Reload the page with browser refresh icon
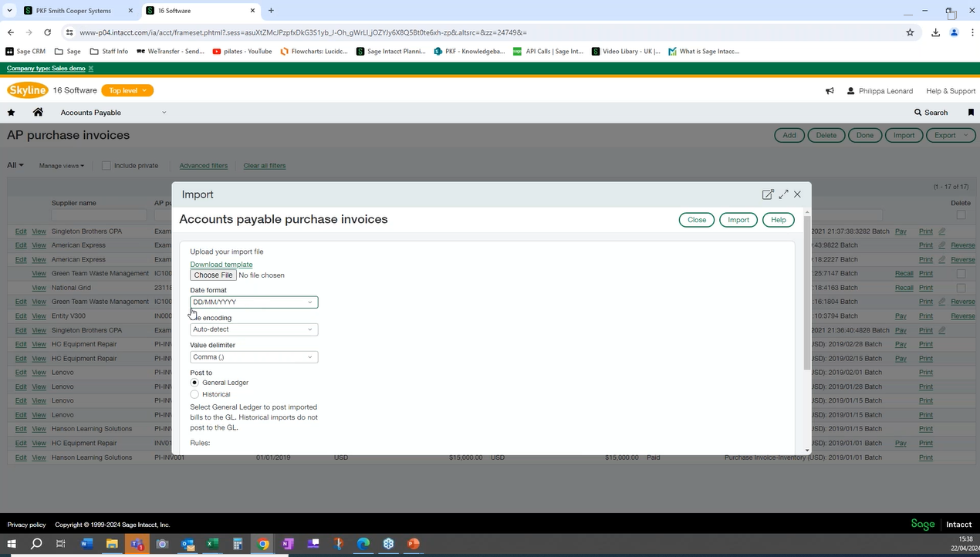This screenshot has height=557, width=980. click(47, 32)
